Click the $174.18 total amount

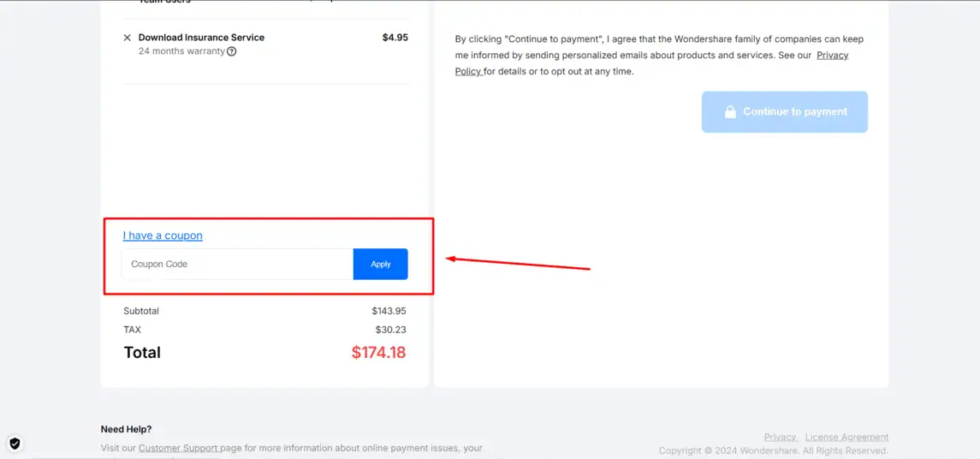(x=378, y=352)
